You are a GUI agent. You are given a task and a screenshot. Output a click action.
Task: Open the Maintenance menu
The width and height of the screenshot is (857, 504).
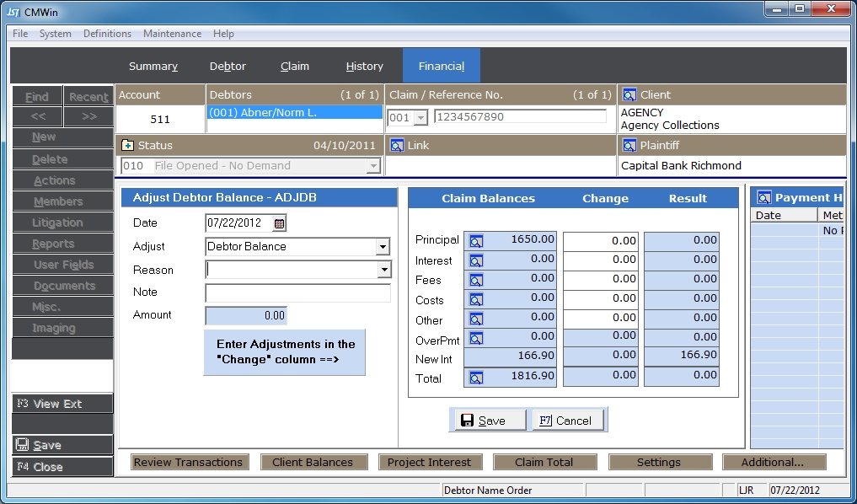coord(172,34)
